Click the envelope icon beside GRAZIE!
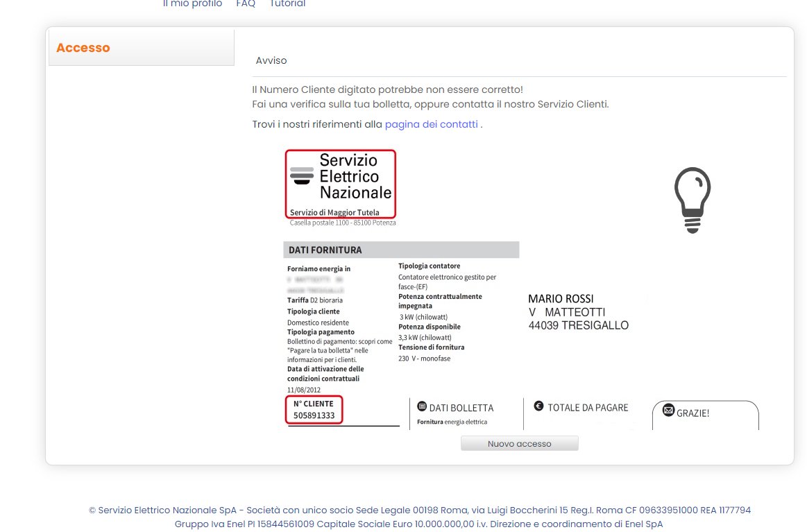This screenshot has height=532, width=807. coord(668,410)
